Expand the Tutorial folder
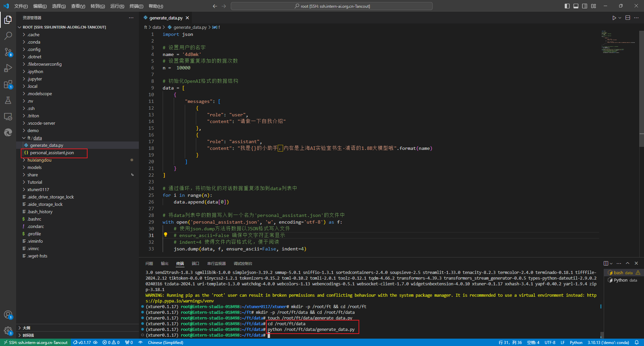644x346 pixels. tap(35, 182)
